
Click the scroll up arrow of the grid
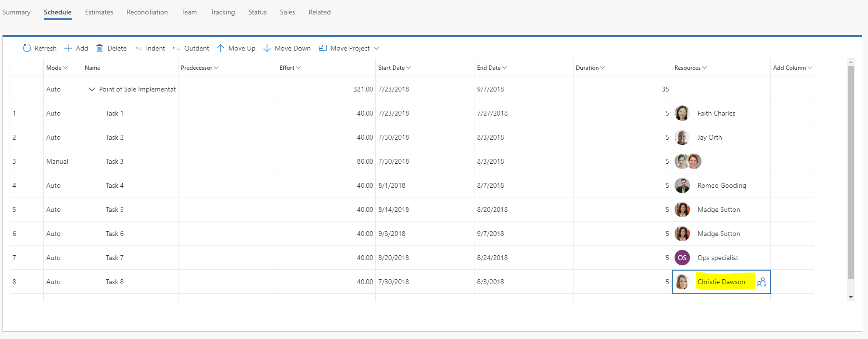pos(851,62)
